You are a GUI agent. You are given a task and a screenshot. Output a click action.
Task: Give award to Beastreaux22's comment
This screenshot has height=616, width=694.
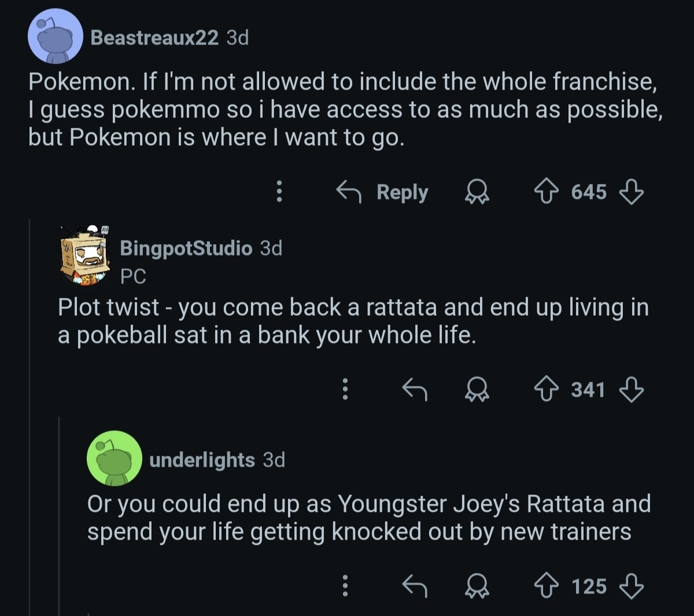[477, 191]
